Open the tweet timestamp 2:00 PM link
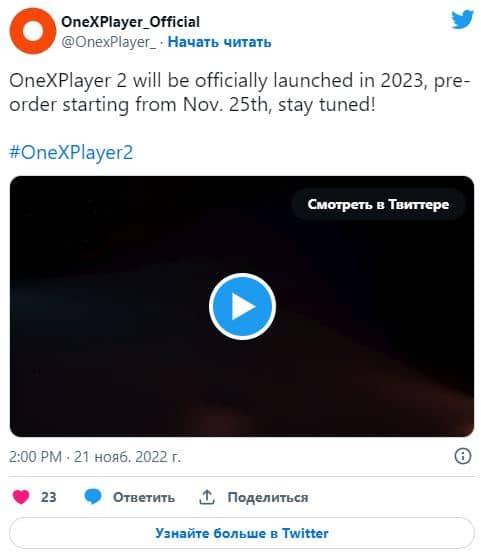 [36, 457]
